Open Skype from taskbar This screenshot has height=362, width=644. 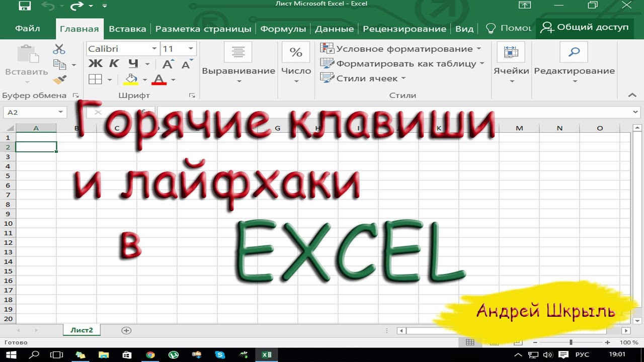220,355
